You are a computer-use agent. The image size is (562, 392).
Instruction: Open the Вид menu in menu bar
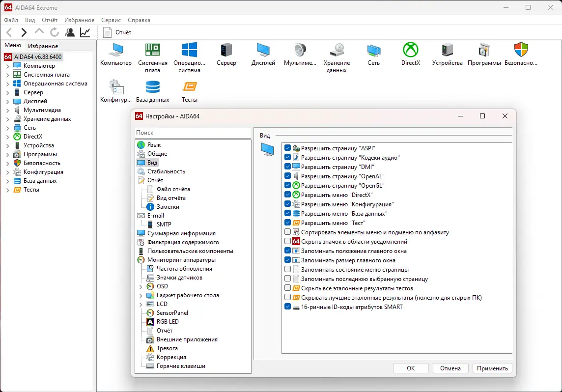coord(30,20)
